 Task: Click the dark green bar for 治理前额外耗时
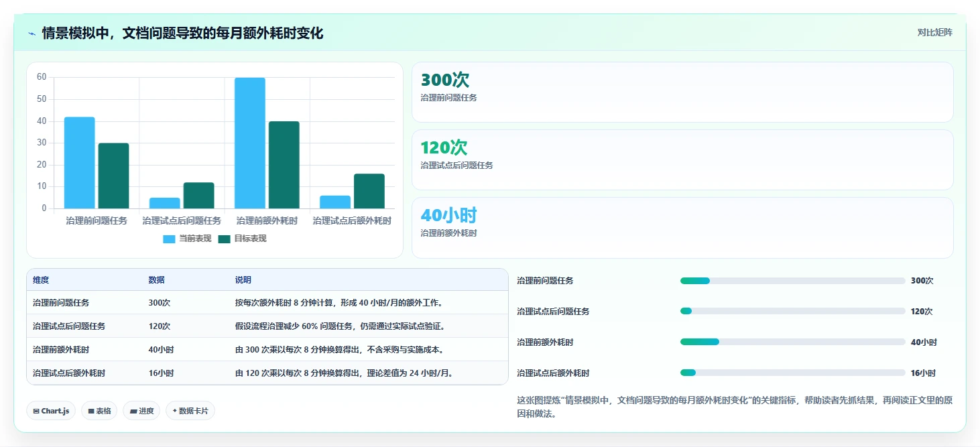coord(284,165)
